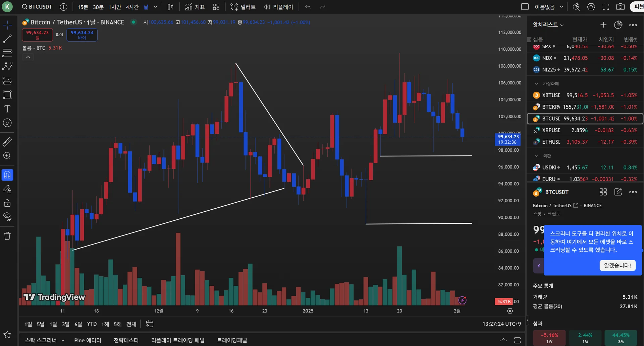Screen dimensions: 644x346
Task: Open watchlist advanced view pie icon
Action: [618, 25]
